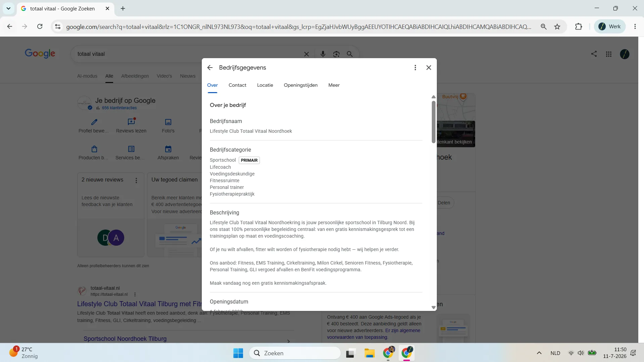Open the Chrome extensions menu
The width and height of the screenshot is (644, 362).
click(579, 27)
